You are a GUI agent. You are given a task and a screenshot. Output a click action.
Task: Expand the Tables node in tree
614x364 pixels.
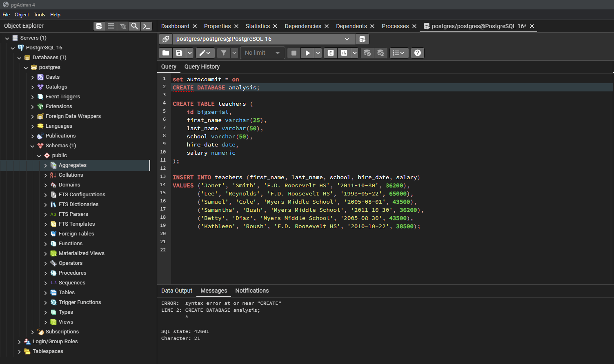click(x=46, y=293)
